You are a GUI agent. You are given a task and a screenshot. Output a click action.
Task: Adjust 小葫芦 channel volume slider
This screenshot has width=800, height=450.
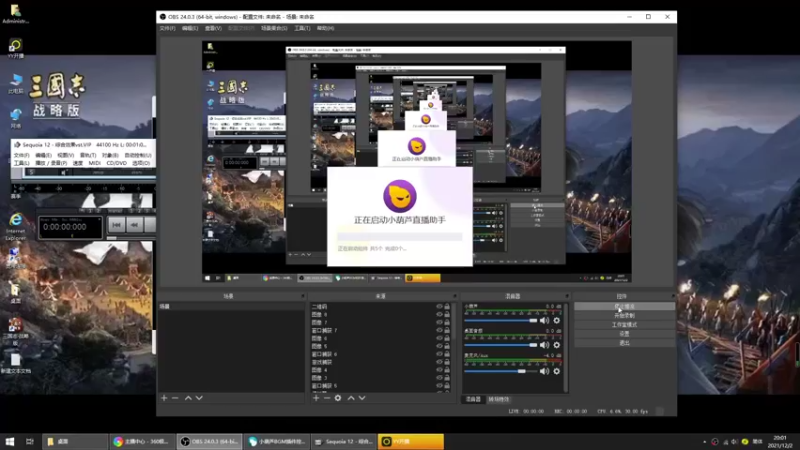point(501,320)
